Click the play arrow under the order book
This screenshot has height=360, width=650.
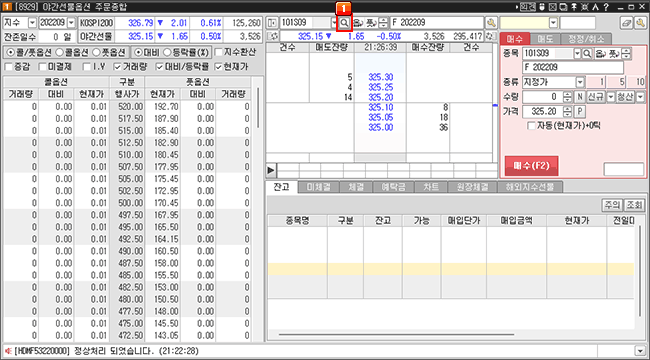[x=271, y=170]
